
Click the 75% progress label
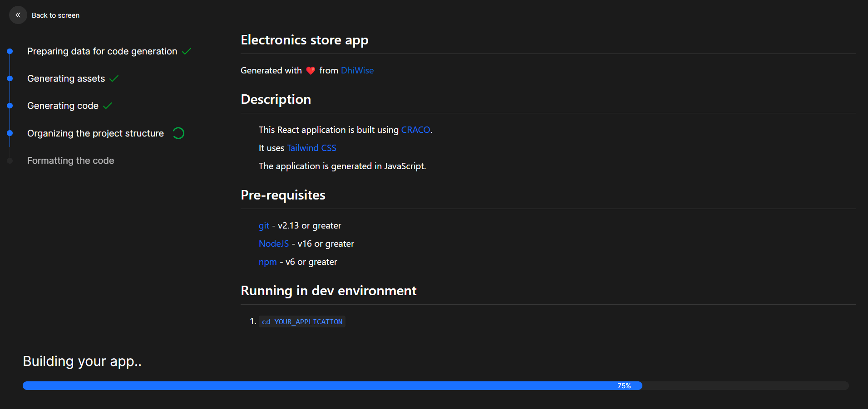pyautogui.click(x=624, y=386)
